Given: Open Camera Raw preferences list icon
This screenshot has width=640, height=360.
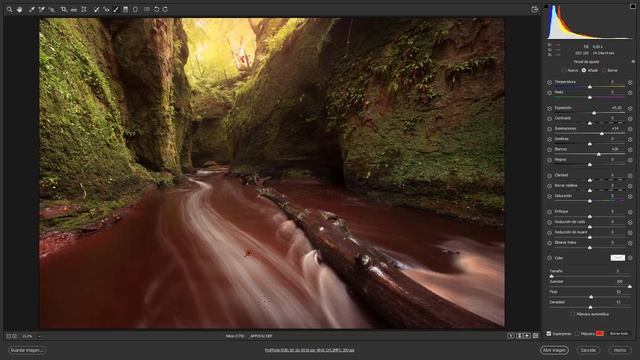Looking at the screenshot, I should point(147,9).
